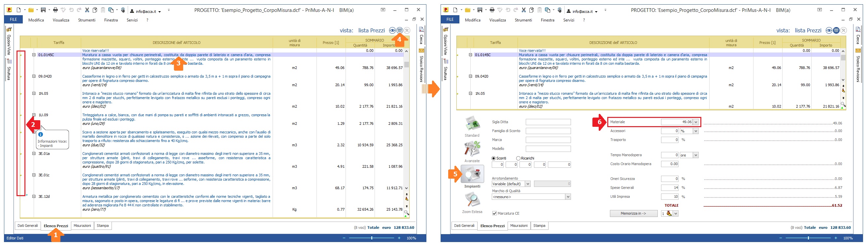This screenshot has width=868, height=247.
Task: Click zoom-out minus button in left window status bar
Action: [x=344, y=238]
